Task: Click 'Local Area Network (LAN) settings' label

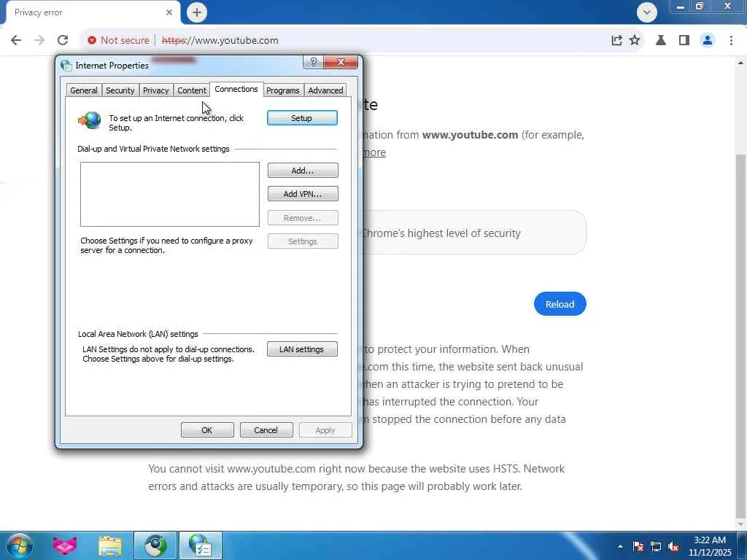Action: point(138,334)
